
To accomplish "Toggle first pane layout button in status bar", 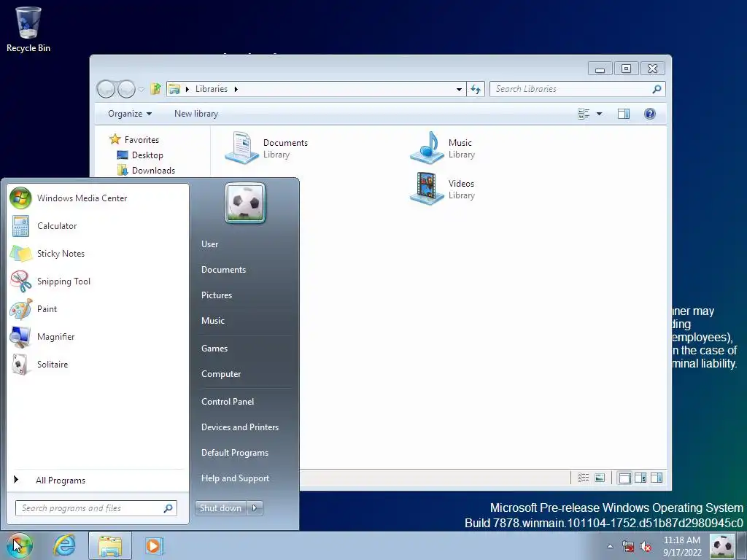I will click(x=624, y=478).
